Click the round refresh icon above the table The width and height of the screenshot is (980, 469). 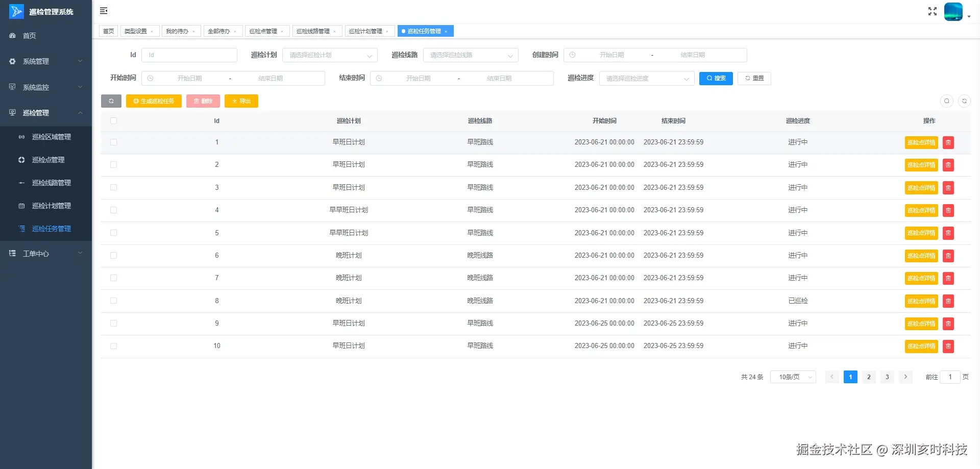click(964, 101)
